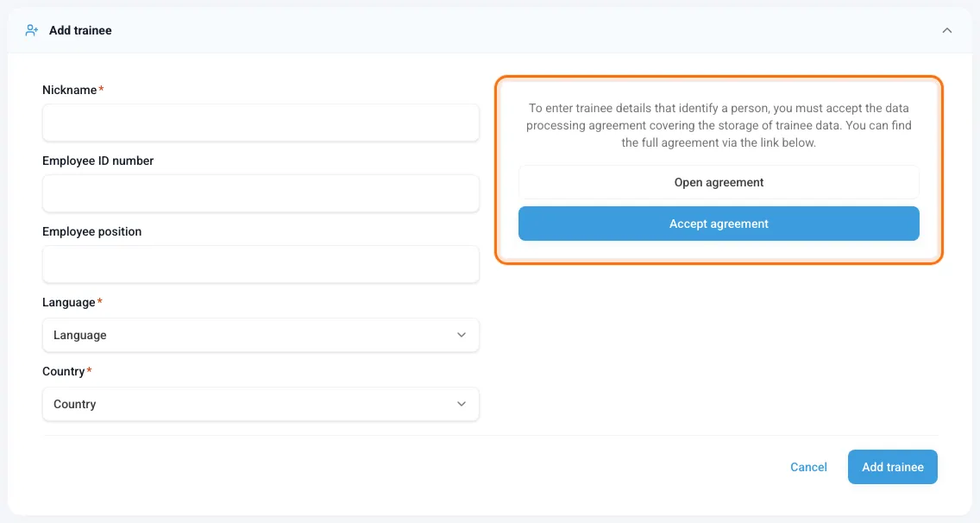Click the add-trainee person icon in header
The width and height of the screenshot is (980, 523).
click(31, 30)
